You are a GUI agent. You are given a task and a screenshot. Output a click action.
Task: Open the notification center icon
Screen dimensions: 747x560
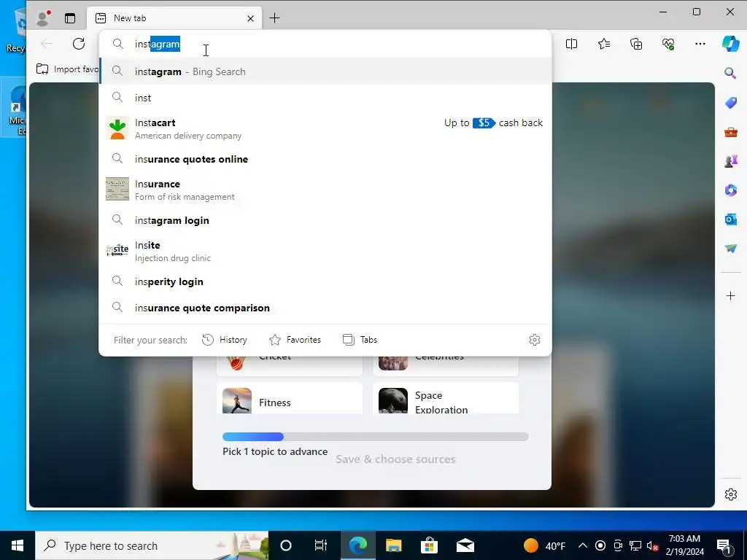[x=724, y=545]
